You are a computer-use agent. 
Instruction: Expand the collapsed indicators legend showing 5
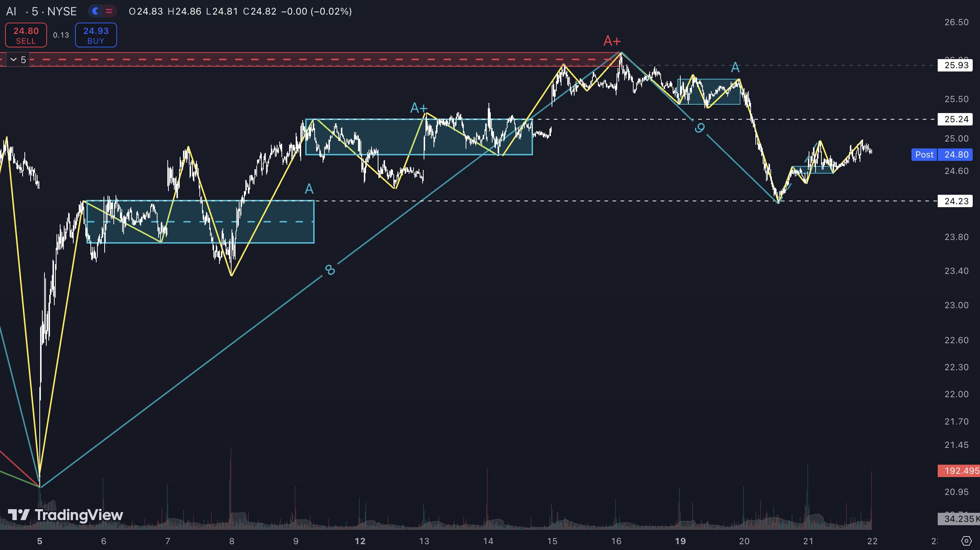pyautogui.click(x=18, y=60)
